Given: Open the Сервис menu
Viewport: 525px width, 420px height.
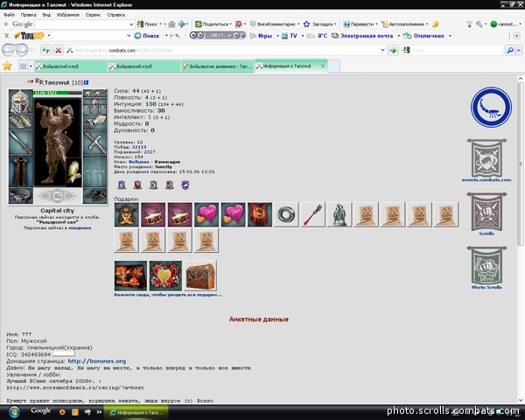Looking at the screenshot, I should [x=93, y=15].
